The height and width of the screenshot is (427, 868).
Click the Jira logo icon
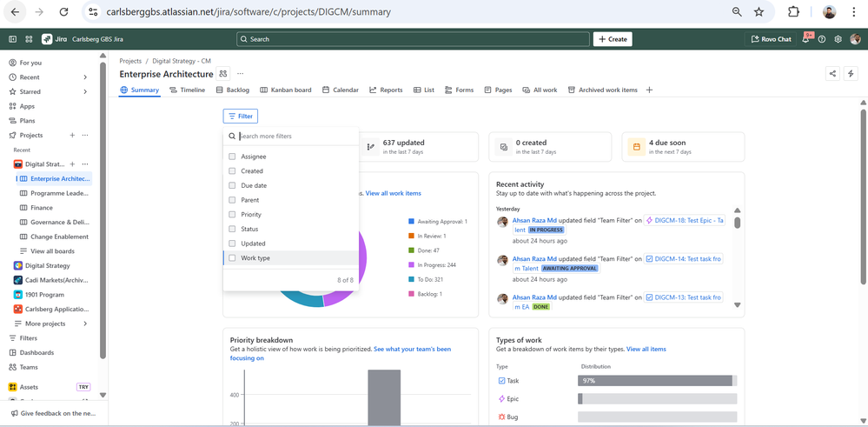47,39
